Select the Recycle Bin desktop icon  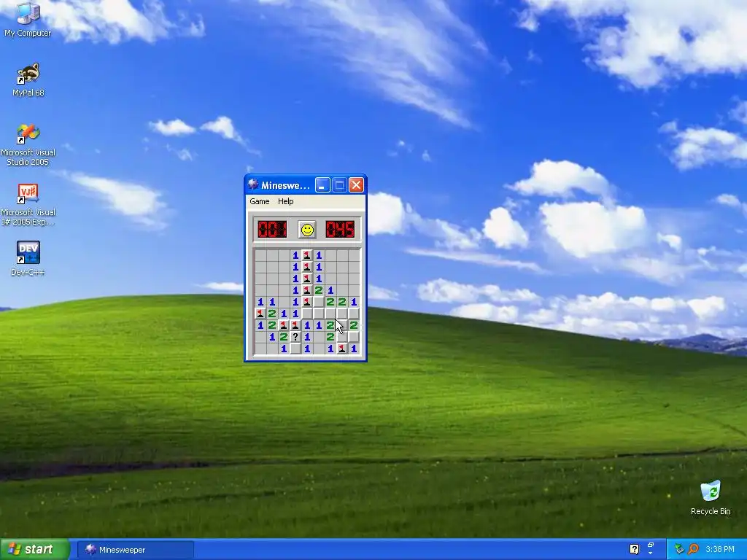[711, 498]
